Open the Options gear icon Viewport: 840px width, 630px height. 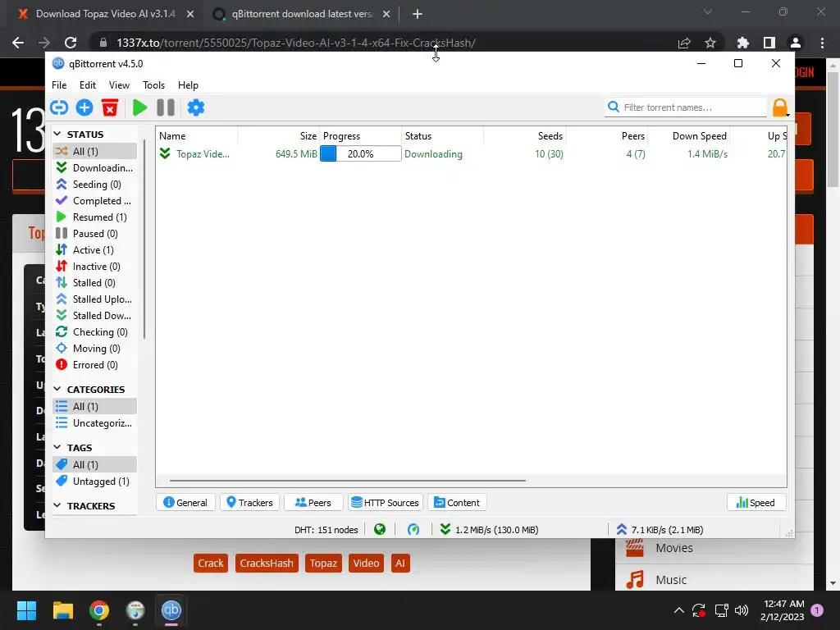pyautogui.click(x=195, y=107)
